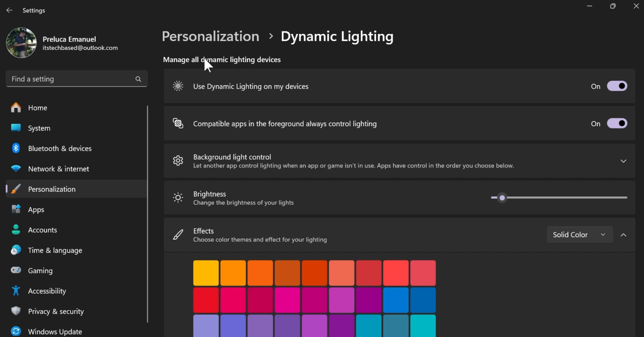Click the Background light control gear icon
Screen dimensions: 644x337
(178, 161)
